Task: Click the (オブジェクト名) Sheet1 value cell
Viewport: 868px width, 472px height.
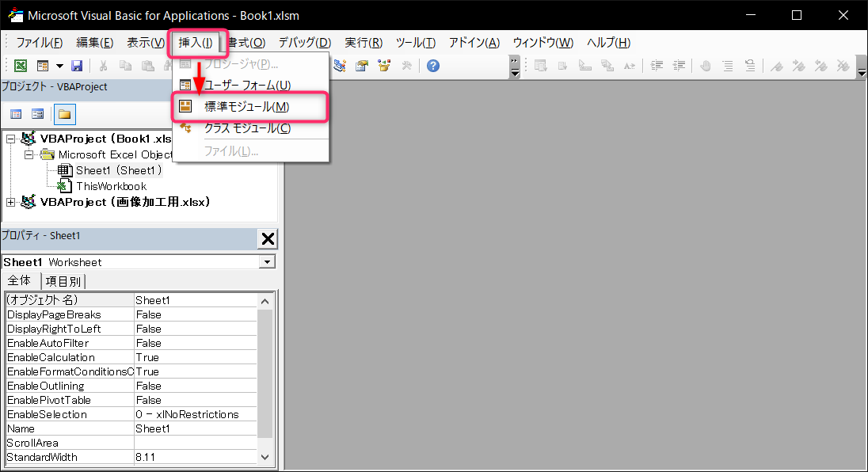Action: click(x=196, y=300)
